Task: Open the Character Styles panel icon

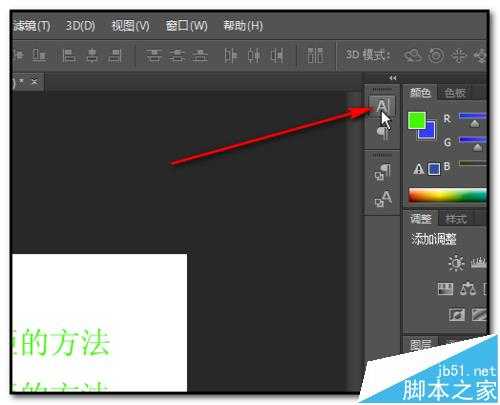Action: pos(383,199)
